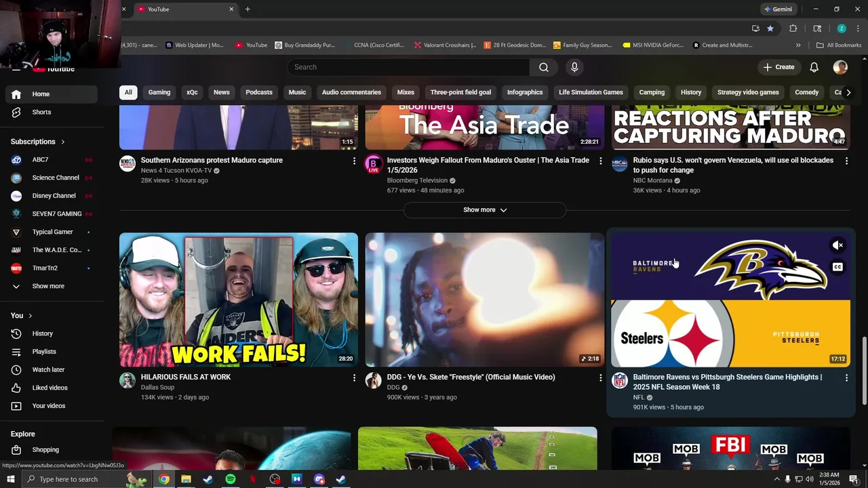
Task: Open the YouTube account avatar menu
Action: click(x=840, y=67)
